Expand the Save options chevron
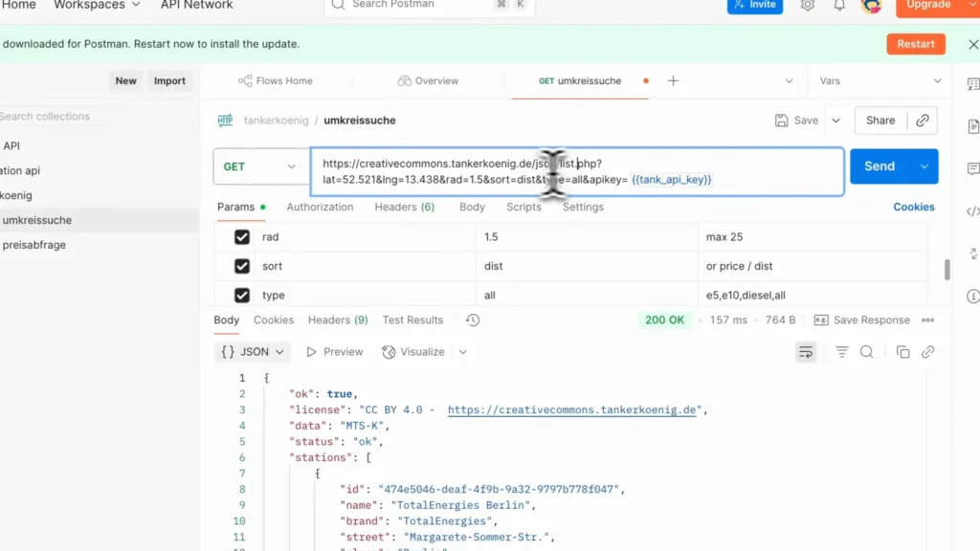 click(x=835, y=121)
